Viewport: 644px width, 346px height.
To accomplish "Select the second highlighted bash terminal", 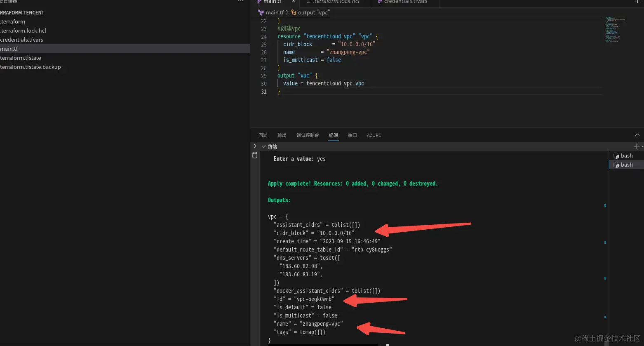I will 626,165.
